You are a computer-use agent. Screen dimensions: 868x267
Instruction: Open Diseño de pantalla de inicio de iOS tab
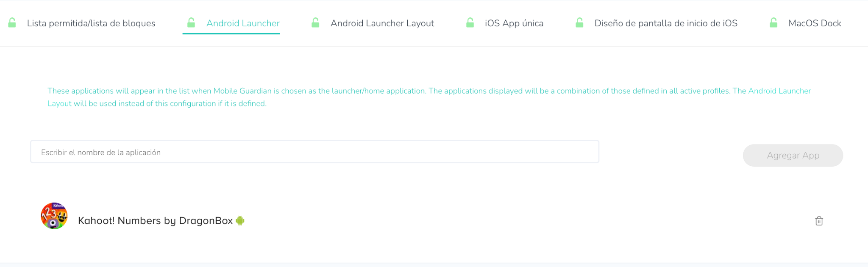coord(666,23)
